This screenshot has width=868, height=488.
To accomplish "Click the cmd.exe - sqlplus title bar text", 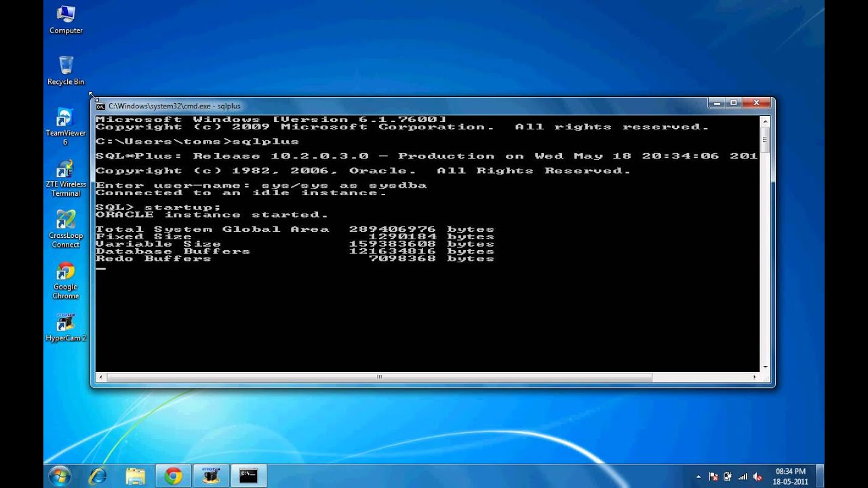I will (x=174, y=106).
